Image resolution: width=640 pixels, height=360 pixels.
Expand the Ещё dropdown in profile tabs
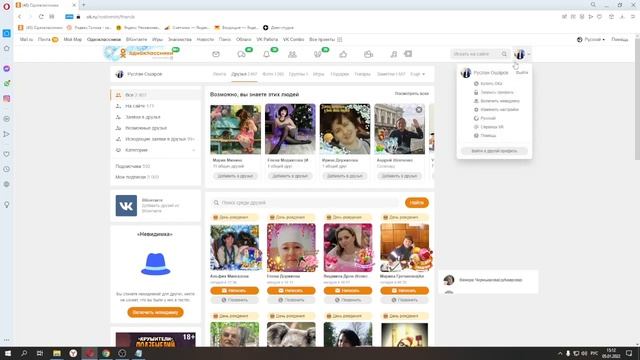(x=418, y=74)
